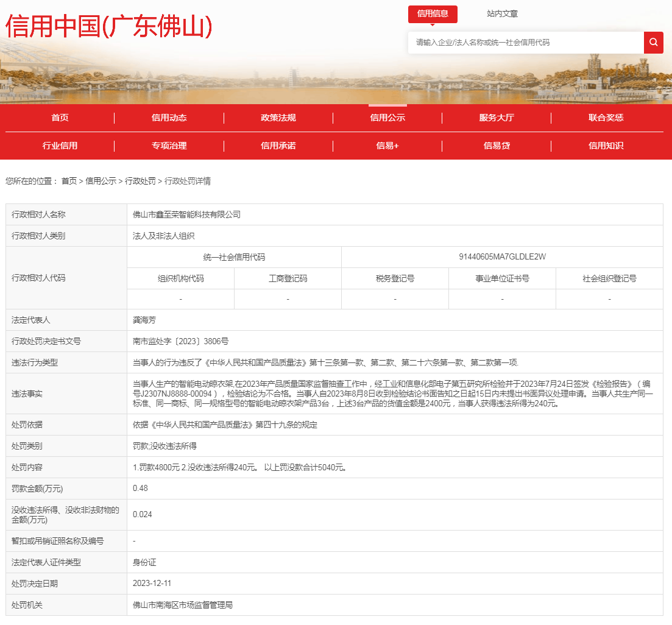Click the 法定代表人 label
The width and height of the screenshot is (672, 625).
(30, 320)
